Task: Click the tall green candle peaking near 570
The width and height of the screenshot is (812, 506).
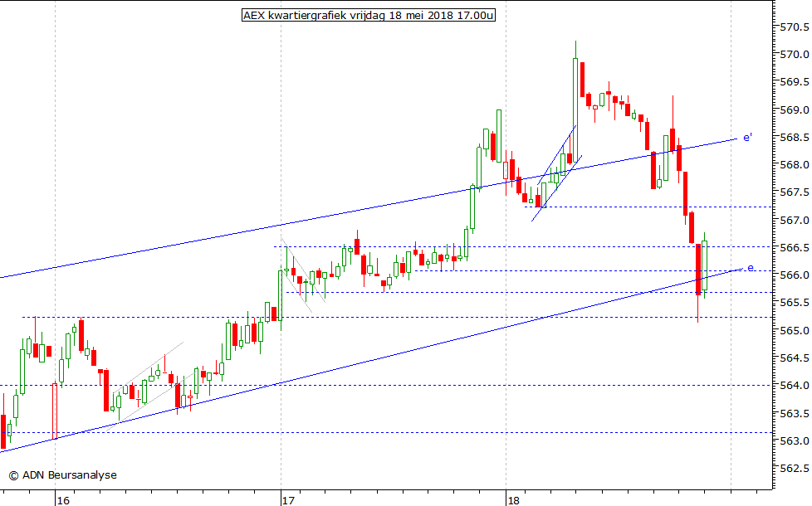Action: pyautogui.click(x=575, y=101)
